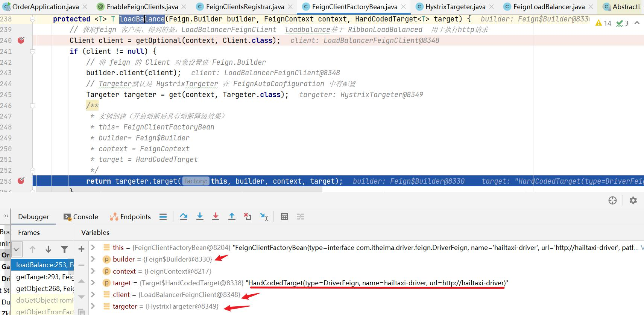Click the highlighted loadBalance method name
This screenshot has height=315, width=644.
(x=142, y=19)
